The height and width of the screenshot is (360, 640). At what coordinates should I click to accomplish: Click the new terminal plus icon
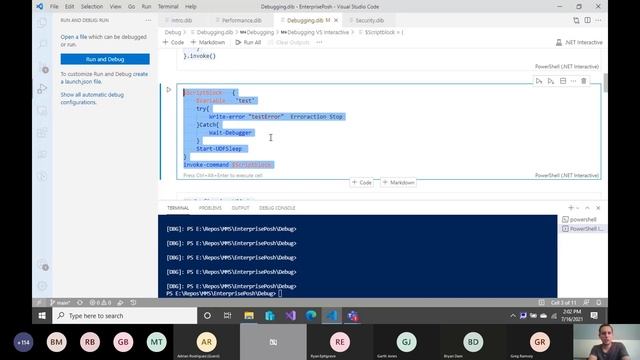pyautogui.click(x=571, y=208)
